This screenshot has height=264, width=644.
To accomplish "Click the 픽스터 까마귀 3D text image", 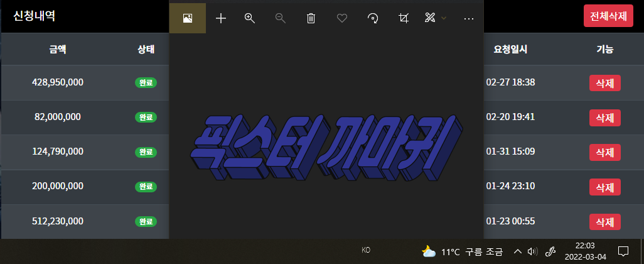I will click(326, 148).
